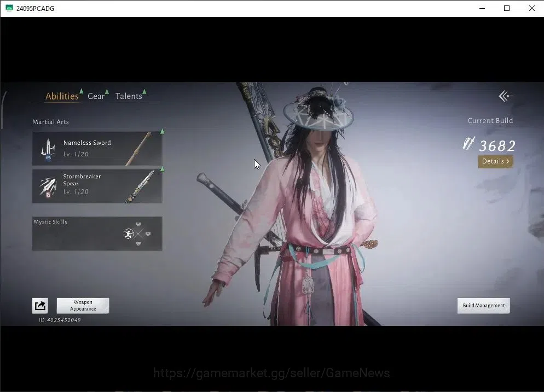This screenshot has width=544, height=392.
Task: Switch to the Gear tab
Action: coord(96,96)
